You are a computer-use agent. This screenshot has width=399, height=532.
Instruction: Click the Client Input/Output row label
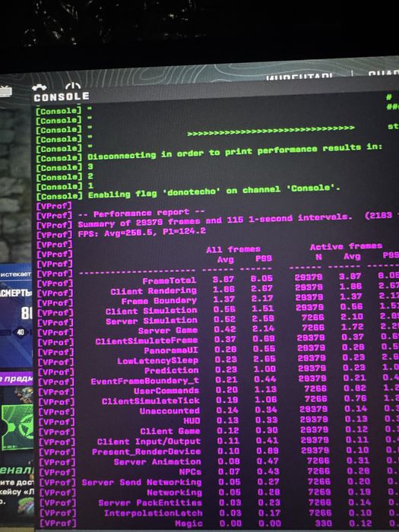[149, 442]
